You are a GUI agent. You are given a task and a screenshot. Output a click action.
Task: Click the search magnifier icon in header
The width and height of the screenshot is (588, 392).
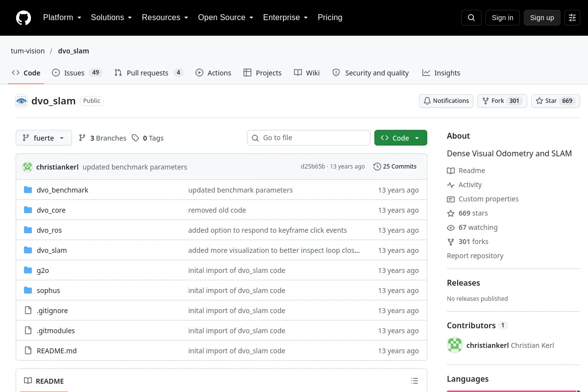(x=471, y=18)
